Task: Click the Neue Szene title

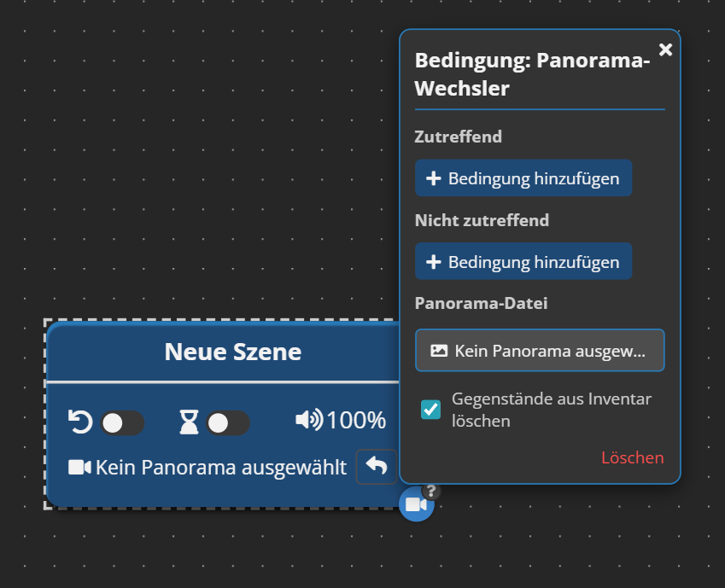Action: (x=232, y=352)
